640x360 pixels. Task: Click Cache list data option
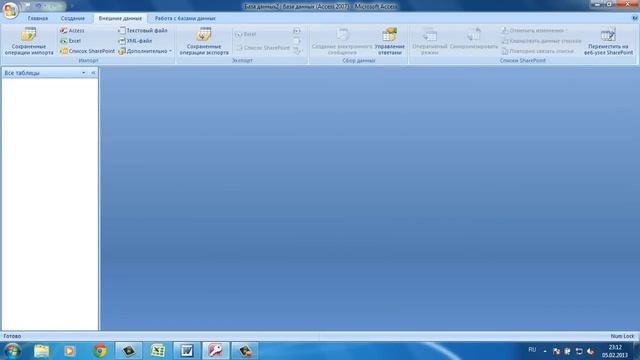[x=541, y=41]
